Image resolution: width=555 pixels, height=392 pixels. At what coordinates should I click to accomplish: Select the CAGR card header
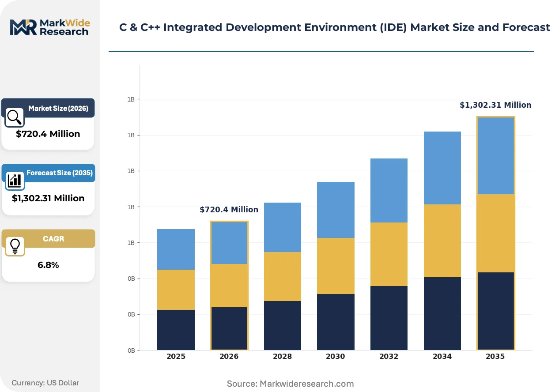[48, 239]
